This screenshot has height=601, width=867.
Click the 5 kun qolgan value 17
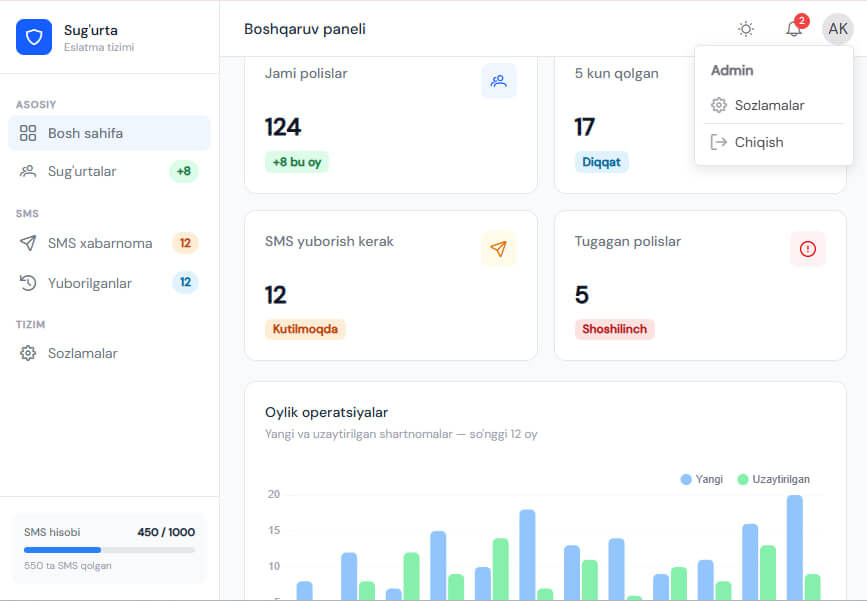pos(584,127)
